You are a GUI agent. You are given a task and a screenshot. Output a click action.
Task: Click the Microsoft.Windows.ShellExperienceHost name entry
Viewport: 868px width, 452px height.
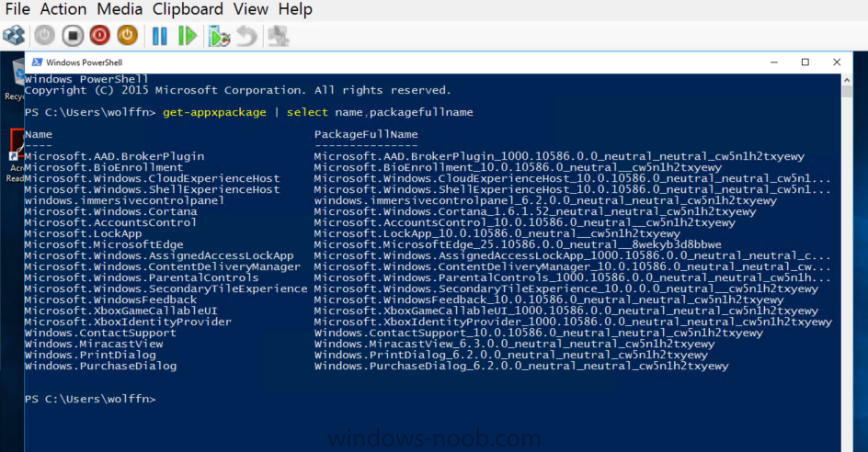pos(153,190)
